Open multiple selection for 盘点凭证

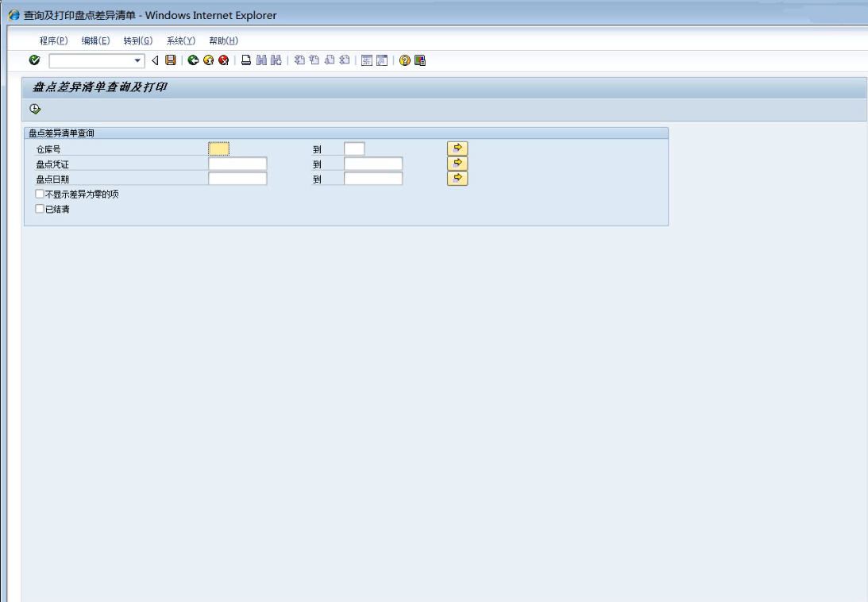click(x=457, y=163)
